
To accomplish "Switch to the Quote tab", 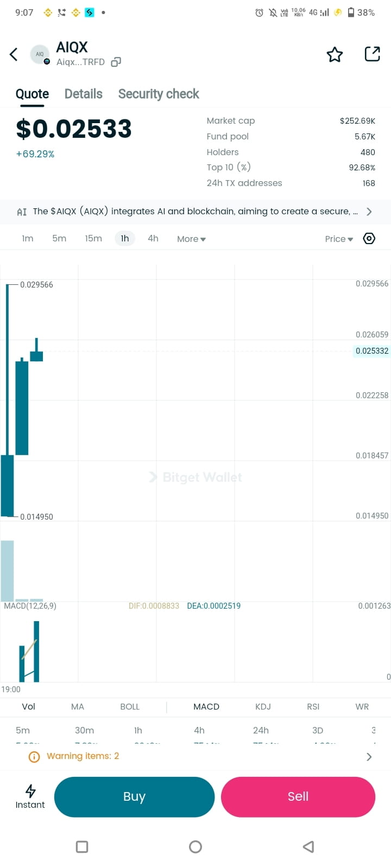I will (32, 94).
